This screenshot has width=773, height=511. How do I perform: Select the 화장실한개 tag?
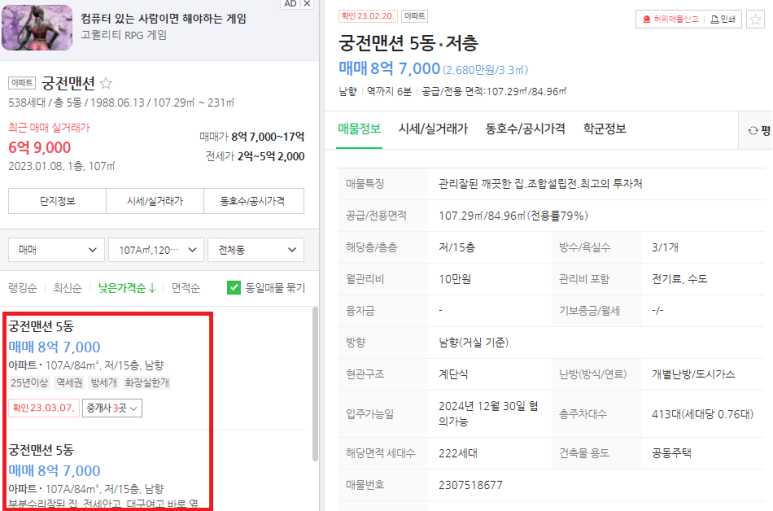click(147, 382)
